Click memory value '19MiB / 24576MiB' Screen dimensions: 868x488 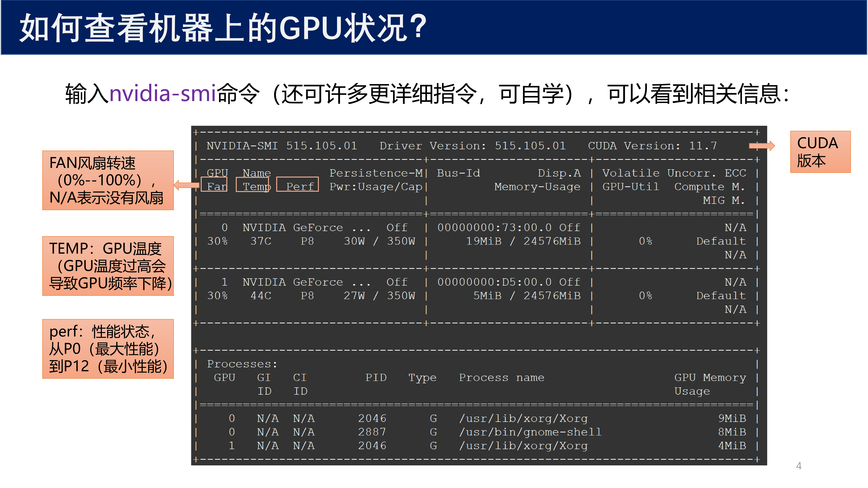[x=523, y=241]
